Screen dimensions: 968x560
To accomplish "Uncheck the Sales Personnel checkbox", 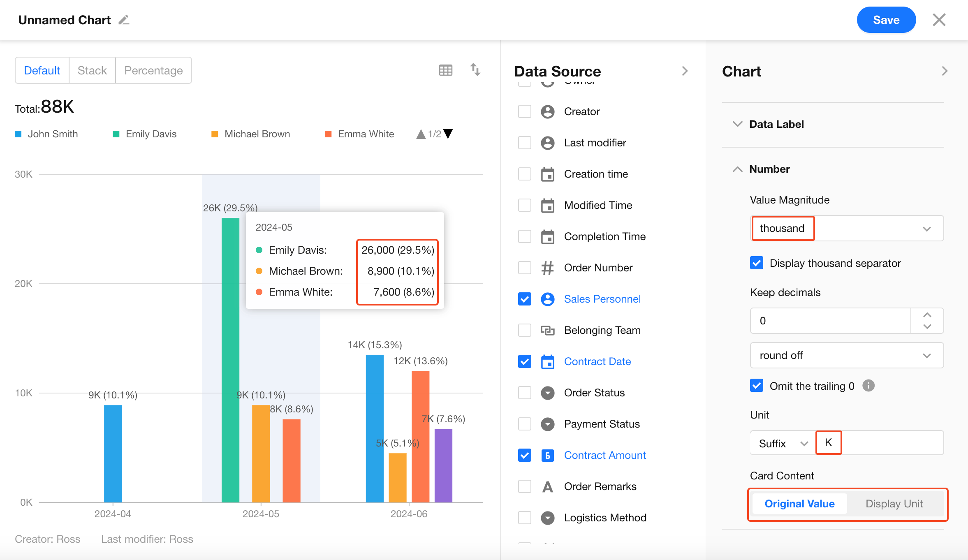I will point(525,299).
